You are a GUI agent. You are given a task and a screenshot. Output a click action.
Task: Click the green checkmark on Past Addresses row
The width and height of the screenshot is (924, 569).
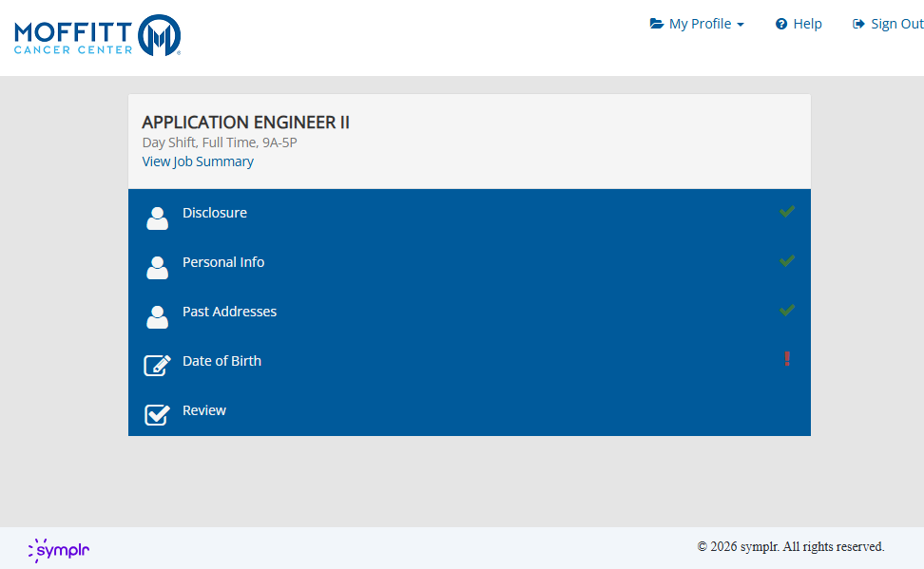point(786,311)
